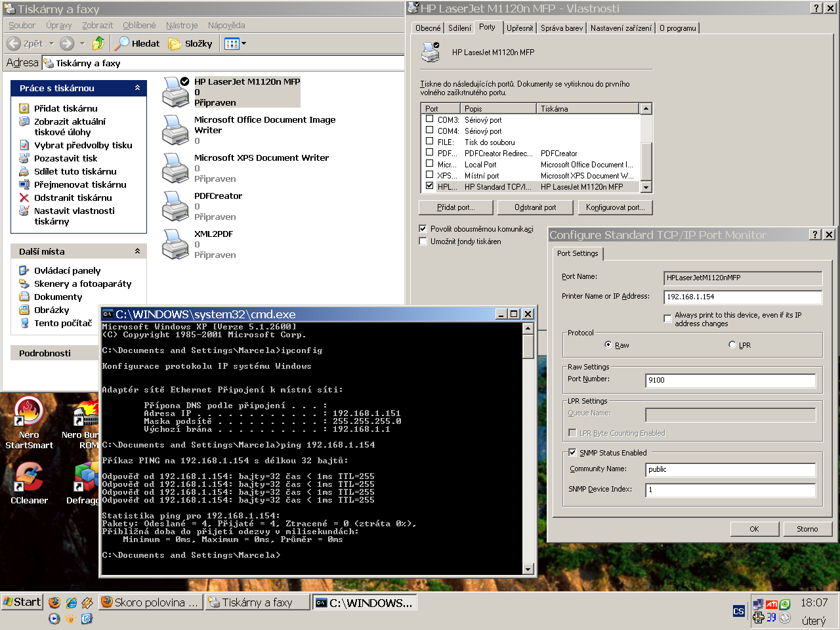Switch to the Správa barev tab
This screenshot has width=840, height=630.
(x=562, y=28)
